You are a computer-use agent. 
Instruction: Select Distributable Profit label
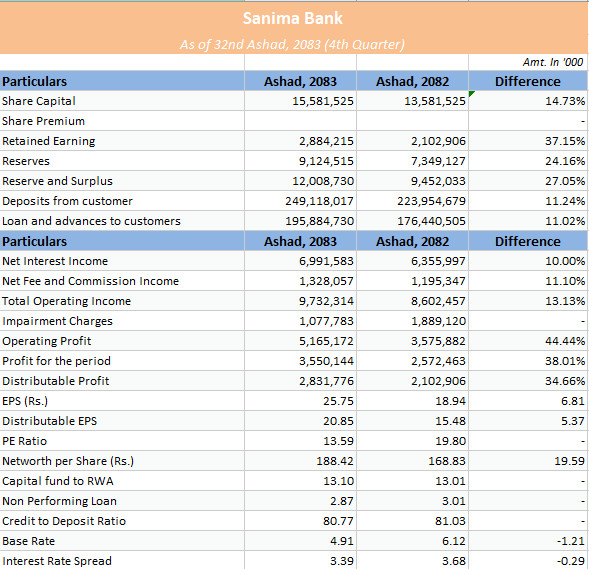click(56, 381)
